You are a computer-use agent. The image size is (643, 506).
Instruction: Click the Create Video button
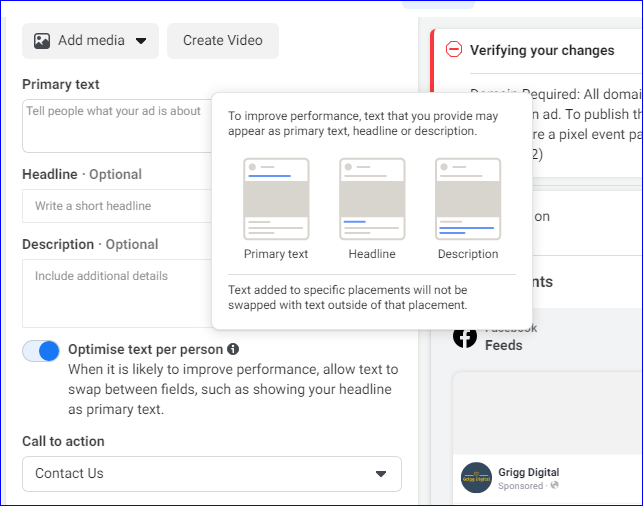click(x=222, y=41)
